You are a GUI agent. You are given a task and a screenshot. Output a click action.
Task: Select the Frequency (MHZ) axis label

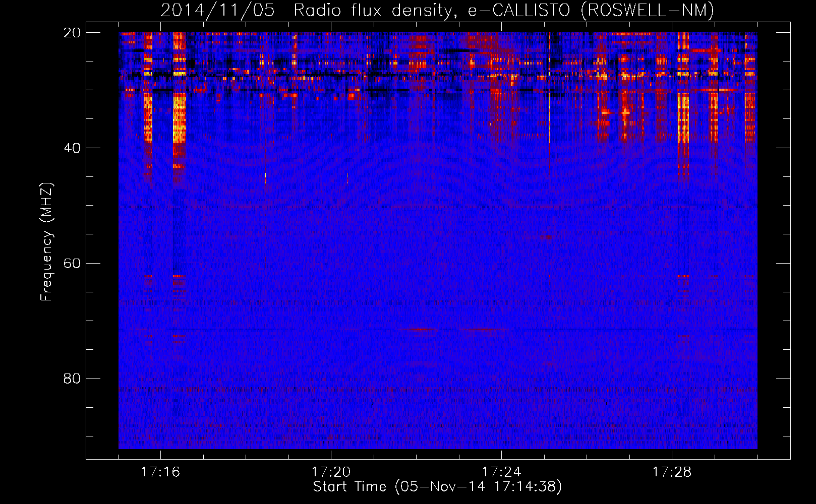(46, 242)
